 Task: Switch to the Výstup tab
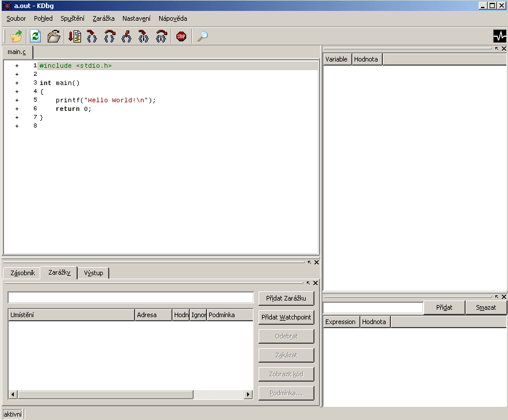tap(93, 273)
